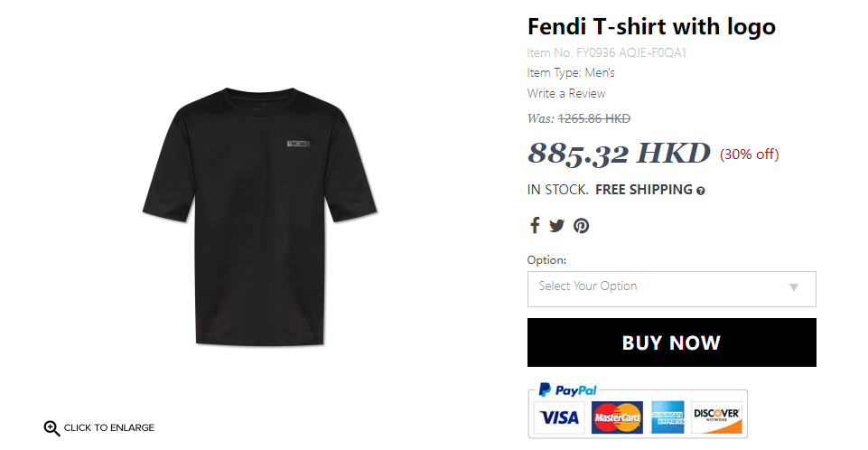Click the CLICK TO ENLARGE text
868x450 pixels.
click(109, 427)
